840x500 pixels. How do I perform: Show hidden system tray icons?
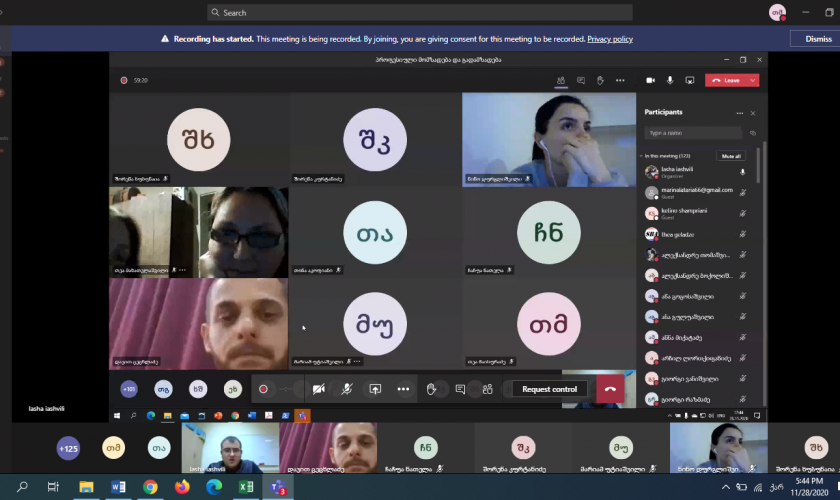(725, 487)
